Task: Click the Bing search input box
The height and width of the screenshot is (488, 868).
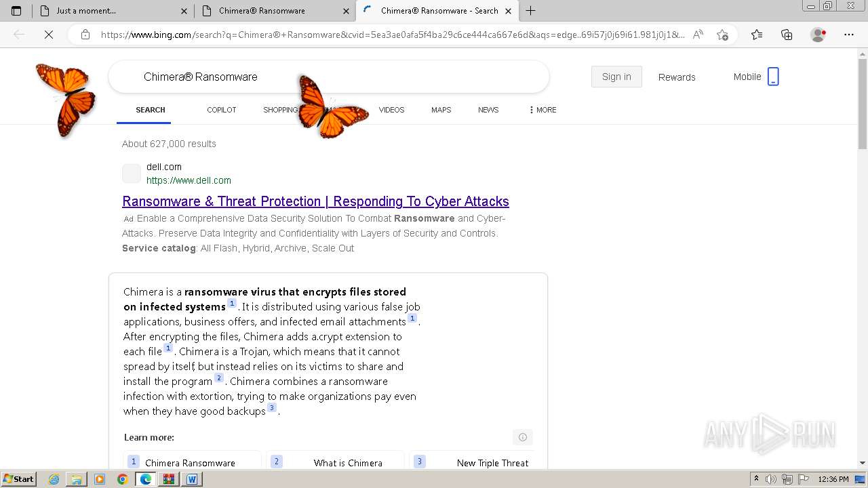Action: (329, 77)
